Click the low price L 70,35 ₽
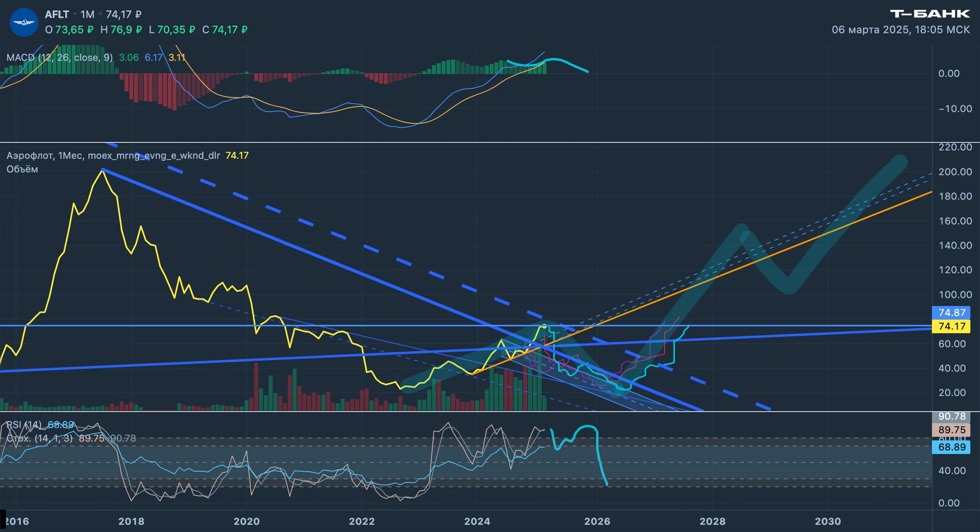 point(172,30)
